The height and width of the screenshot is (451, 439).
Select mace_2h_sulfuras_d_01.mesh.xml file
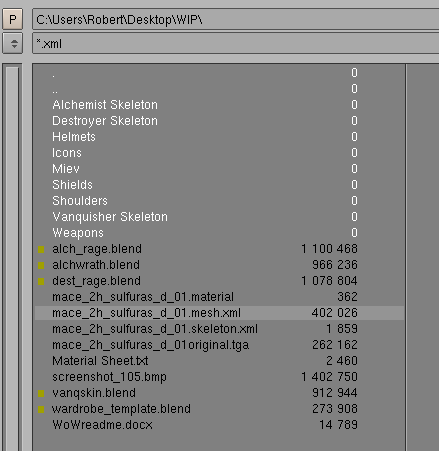219,313
